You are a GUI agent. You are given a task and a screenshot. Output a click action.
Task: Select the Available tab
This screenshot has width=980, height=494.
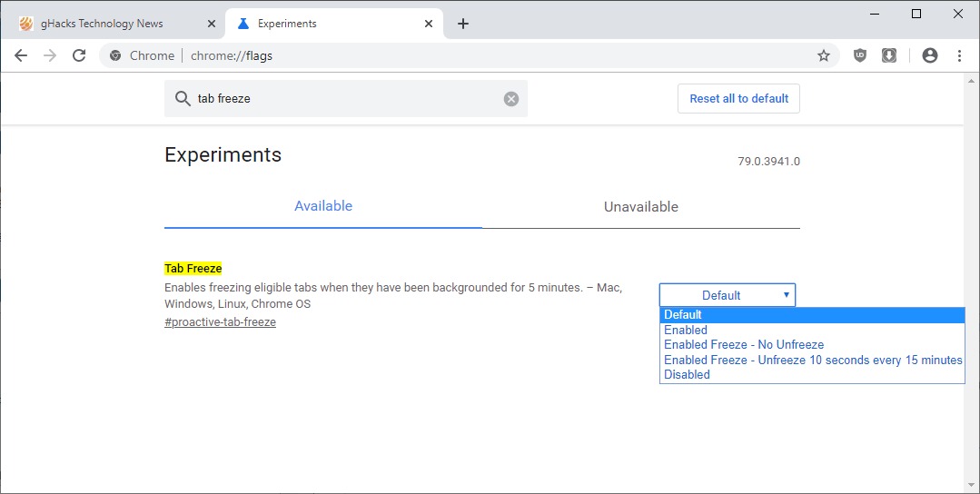(323, 206)
